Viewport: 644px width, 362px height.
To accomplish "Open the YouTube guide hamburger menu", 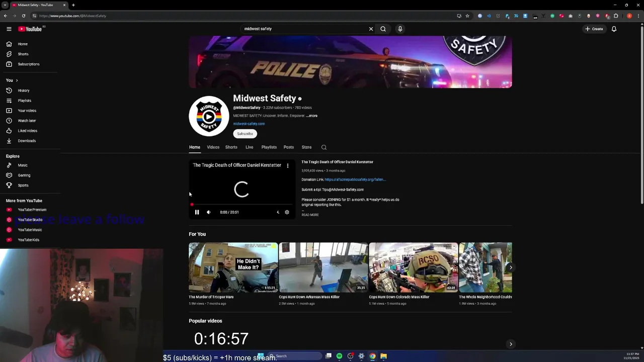I will 9,29.
